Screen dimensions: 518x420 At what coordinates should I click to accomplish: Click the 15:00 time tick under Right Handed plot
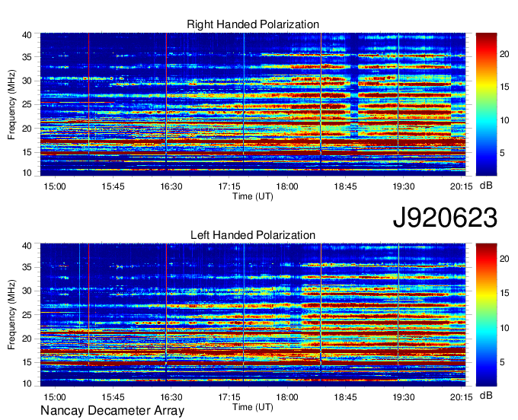pos(55,186)
